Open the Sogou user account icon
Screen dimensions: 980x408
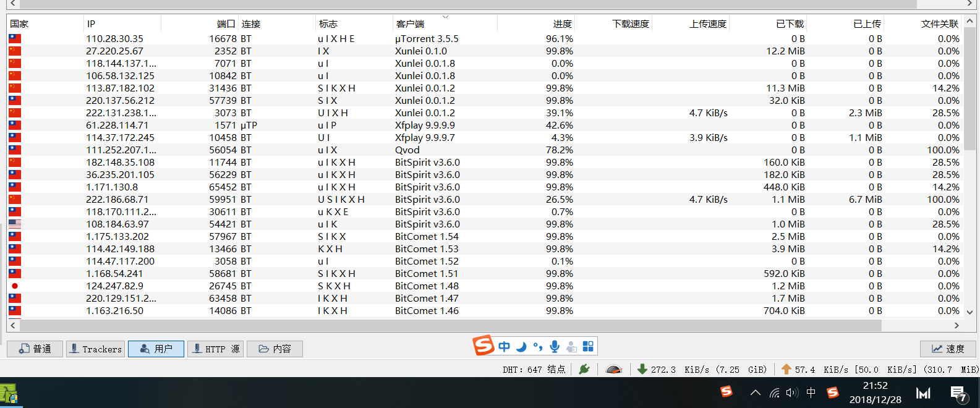571,346
